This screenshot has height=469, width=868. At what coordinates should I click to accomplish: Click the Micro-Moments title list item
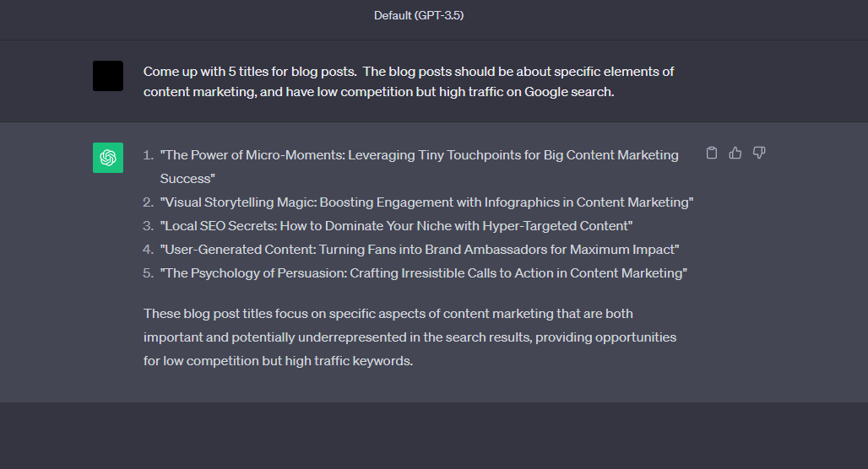coord(419,166)
